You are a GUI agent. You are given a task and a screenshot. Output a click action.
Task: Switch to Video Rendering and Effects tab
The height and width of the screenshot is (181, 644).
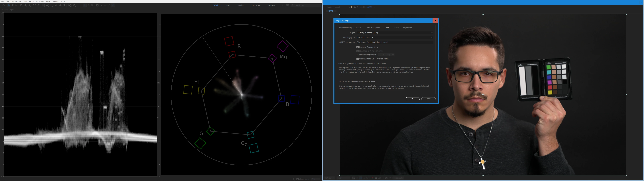(350, 28)
